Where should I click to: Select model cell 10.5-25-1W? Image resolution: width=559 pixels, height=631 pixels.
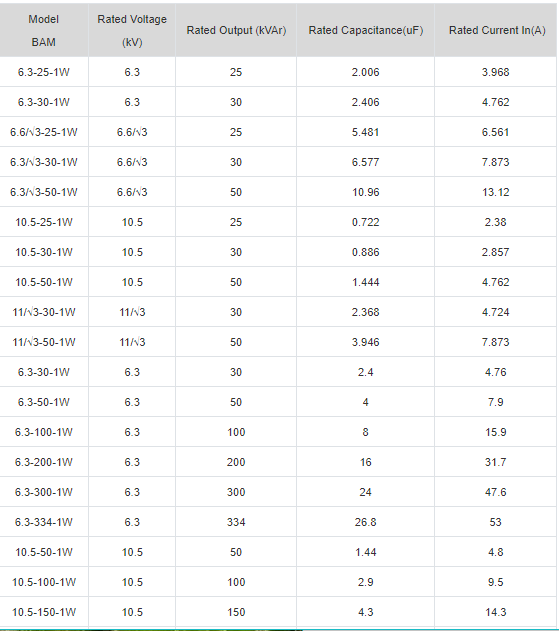pyautogui.click(x=43, y=222)
